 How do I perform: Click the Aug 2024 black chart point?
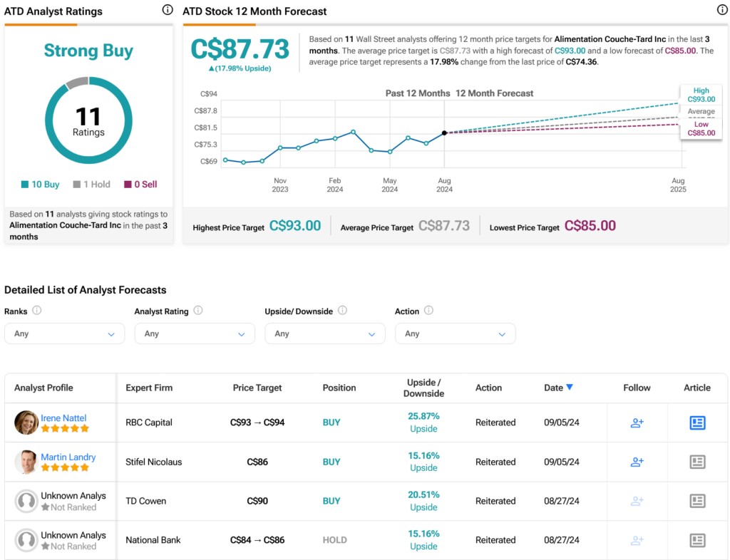pos(444,133)
